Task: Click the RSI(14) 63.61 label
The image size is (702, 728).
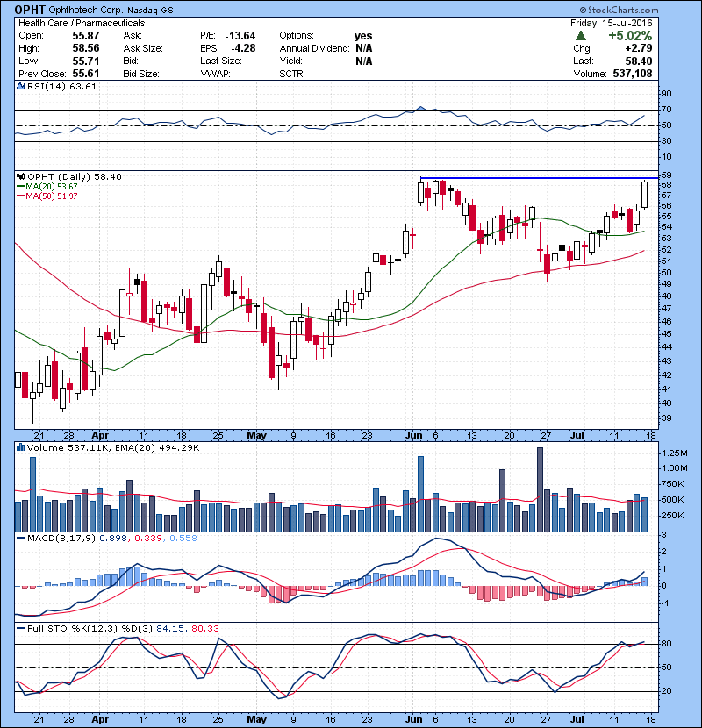Action: pyautogui.click(x=61, y=86)
